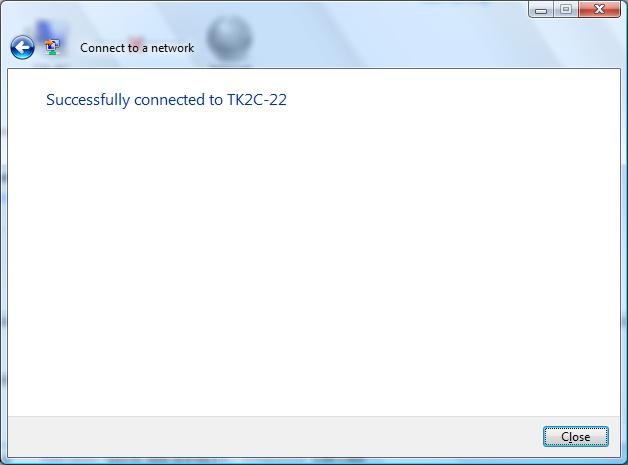Image resolution: width=628 pixels, height=465 pixels.
Task: Click the "Successfully connected to TK2C-22" heading
Action: coord(166,100)
